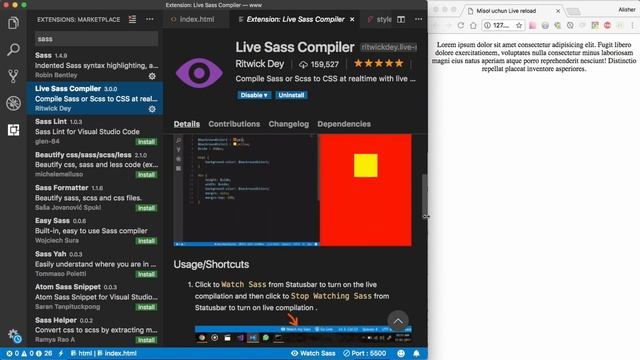
Task: Click the gear icon for Live Sass Compiler
Action: (x=152, y=109)
